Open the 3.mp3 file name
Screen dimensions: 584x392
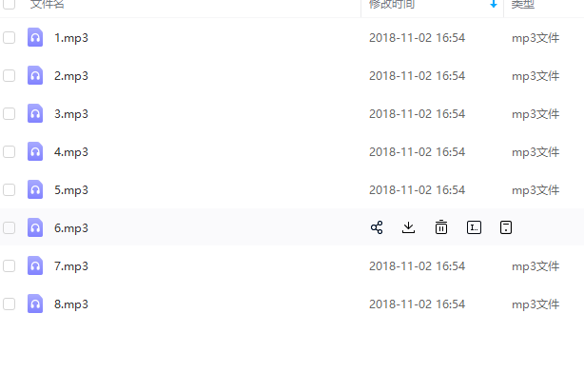pyautogui.click(x=71, y=114)
